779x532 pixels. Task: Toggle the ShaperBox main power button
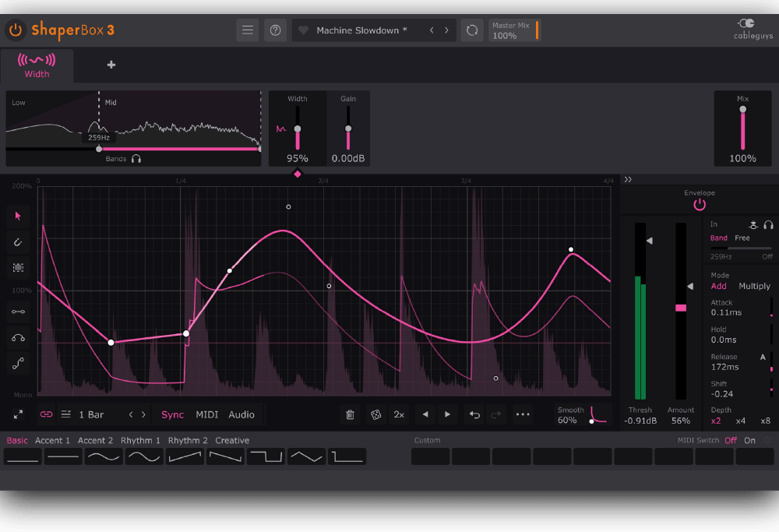click(16, 30)
